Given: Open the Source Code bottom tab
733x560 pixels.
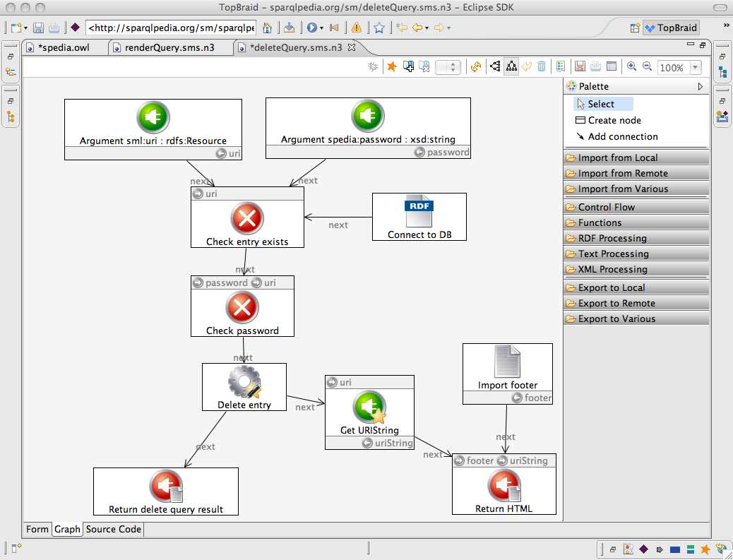Looking at the screenshot, I should (114, 529).
